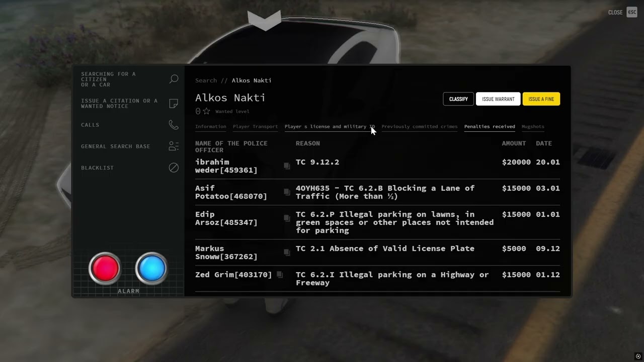Copy officer Asif Potatoo's entry

(x=287, y=192)
